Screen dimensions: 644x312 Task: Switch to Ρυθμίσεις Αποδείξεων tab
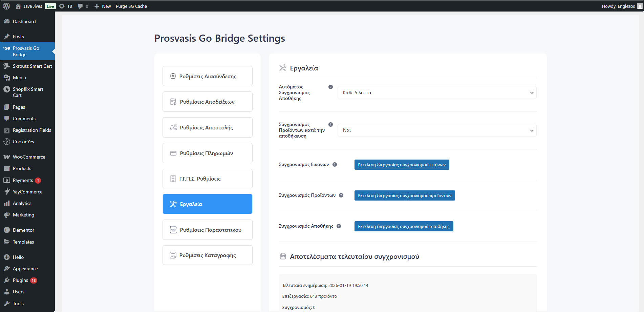207,102
